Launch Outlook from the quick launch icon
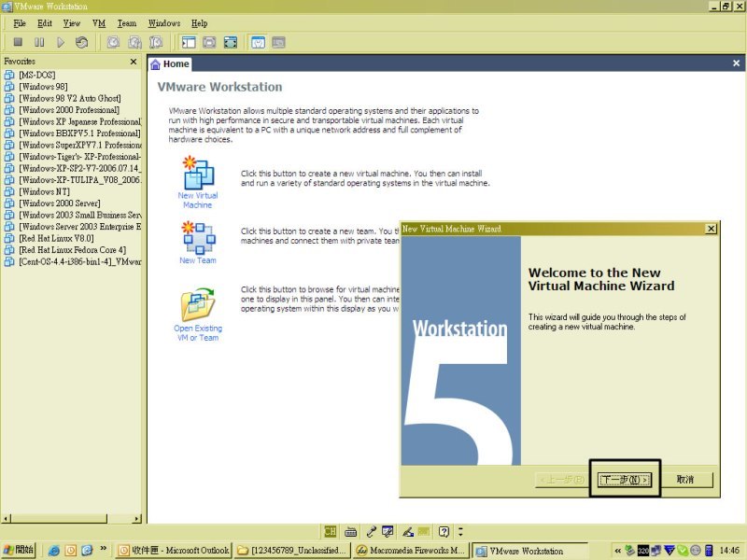This screenshot has height=560, width=747. pos(71,551)
